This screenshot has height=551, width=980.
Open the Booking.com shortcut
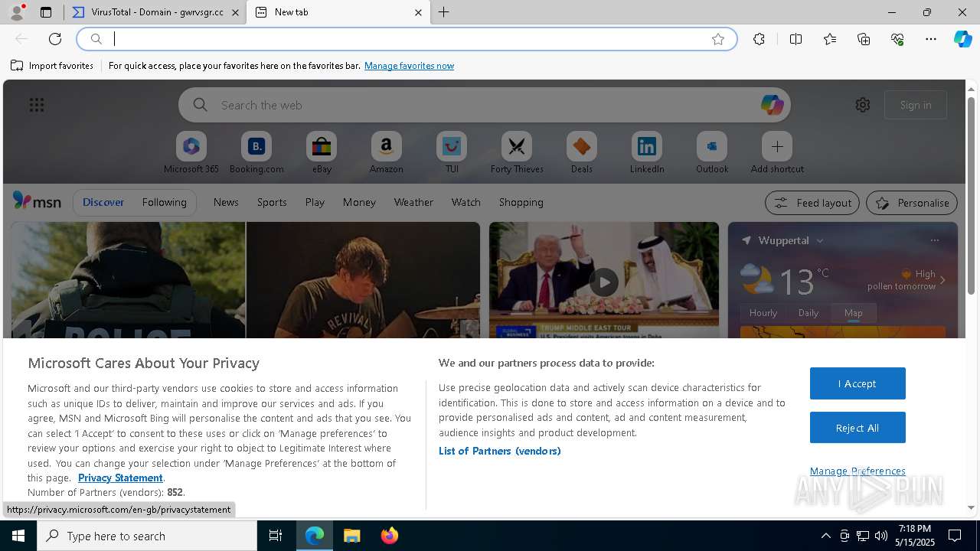click(256, 153)
